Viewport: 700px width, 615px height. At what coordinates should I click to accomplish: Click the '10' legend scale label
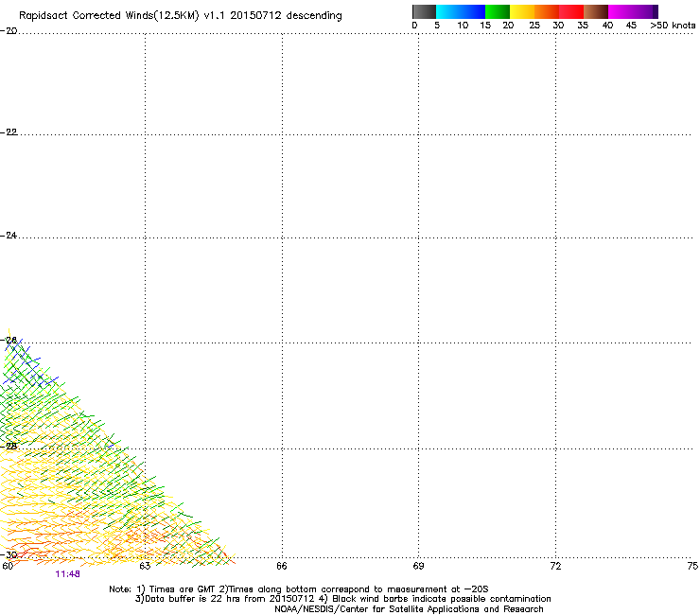(x=463, y=26)
